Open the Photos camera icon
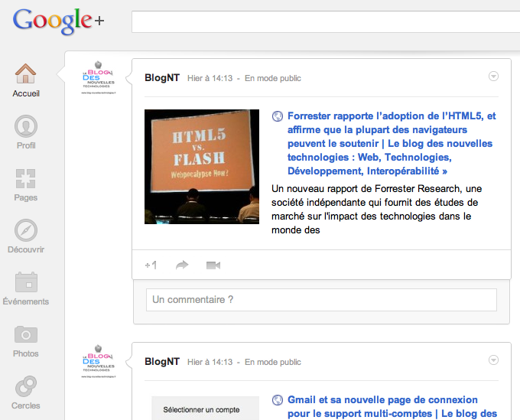This screenshot has height=420, width=520. tap(26, 334)
